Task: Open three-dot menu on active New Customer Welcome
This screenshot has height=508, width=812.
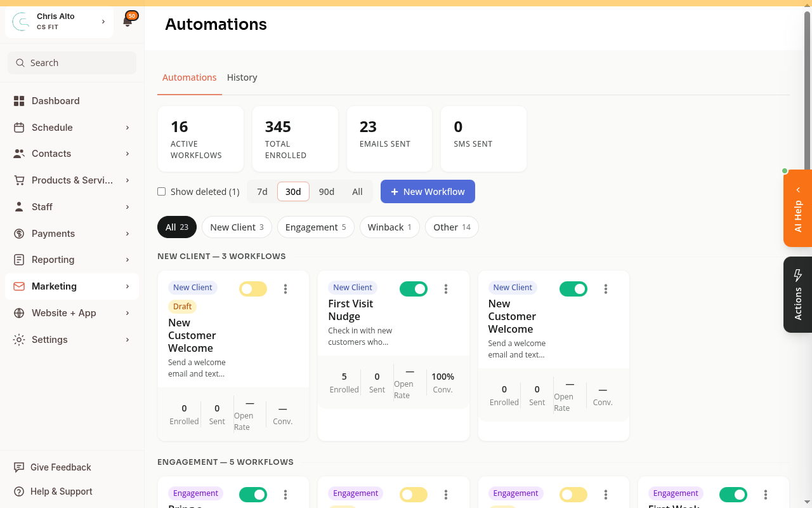Action: (606, 289)
